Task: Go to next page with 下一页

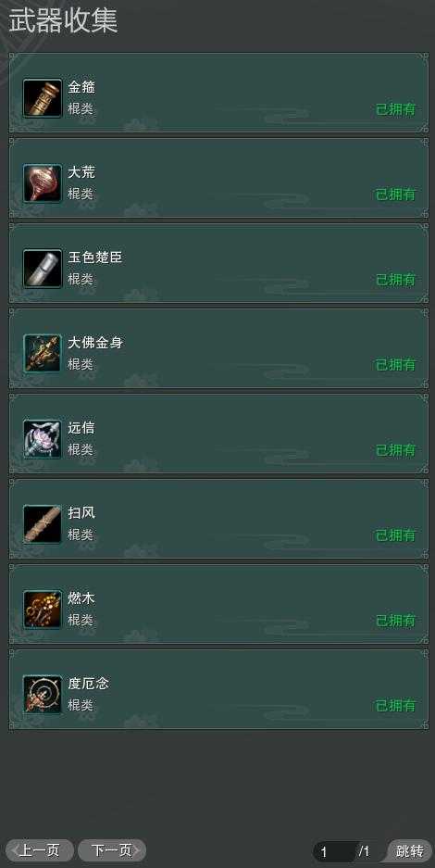Action: click(x=112, y=850)
